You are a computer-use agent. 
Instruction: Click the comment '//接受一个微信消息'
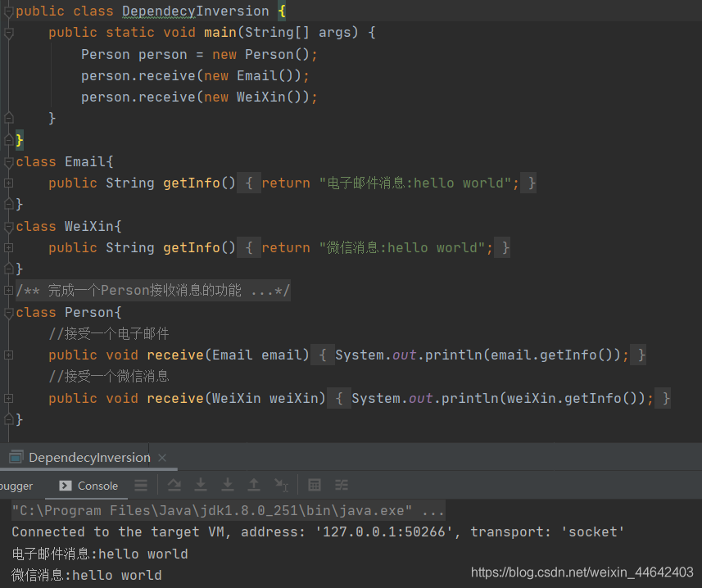point(109,377)
